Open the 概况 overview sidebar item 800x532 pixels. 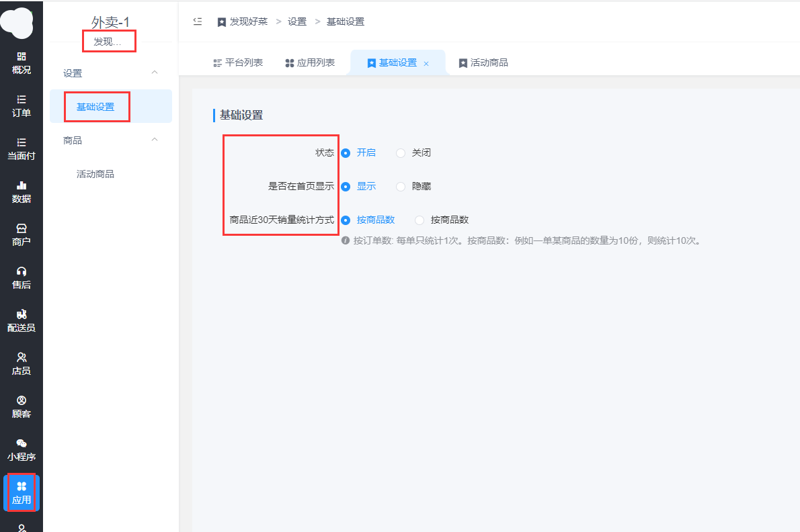click(x=22, y=63)
